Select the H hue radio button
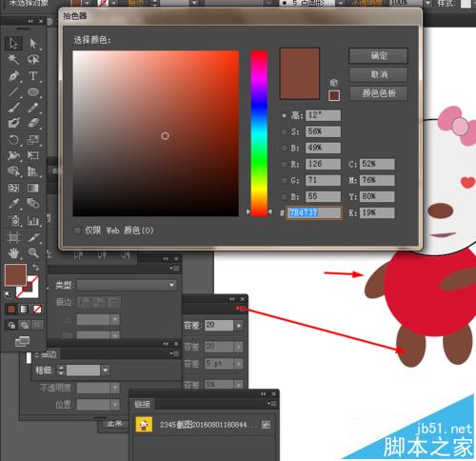This screenshot has height=461, width=476. (x=284, y=115)
